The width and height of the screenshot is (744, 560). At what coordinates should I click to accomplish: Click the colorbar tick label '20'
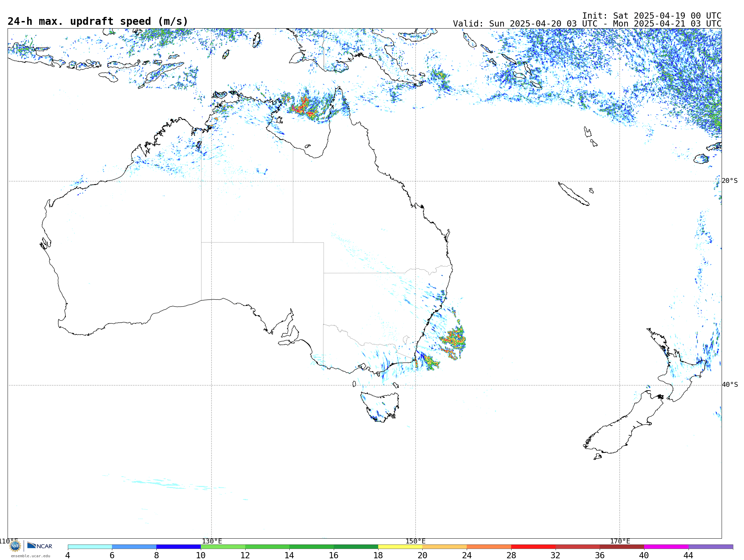coord(422,556)
